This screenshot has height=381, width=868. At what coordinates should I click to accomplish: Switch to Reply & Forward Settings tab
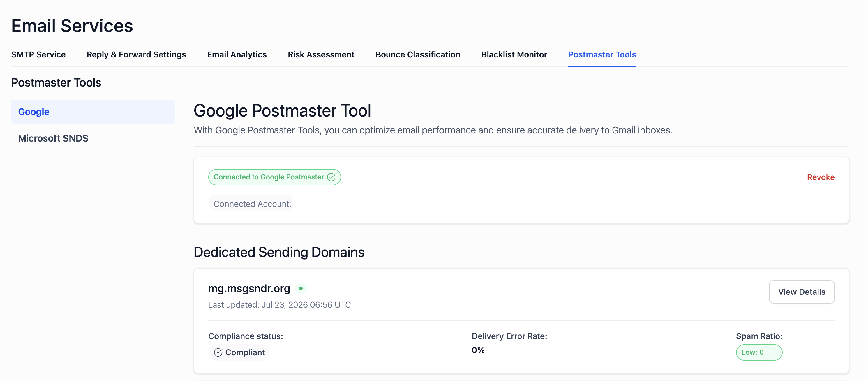pos(136,54)
